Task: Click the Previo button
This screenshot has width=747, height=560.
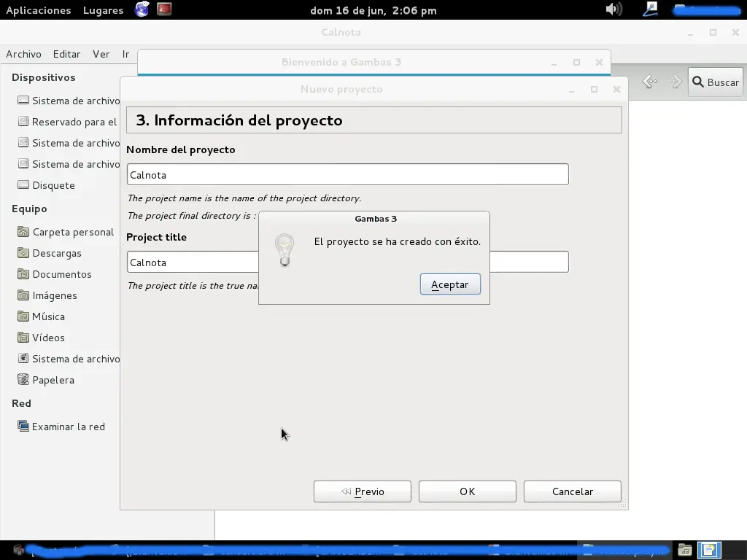Action: [x=362, y=491]
